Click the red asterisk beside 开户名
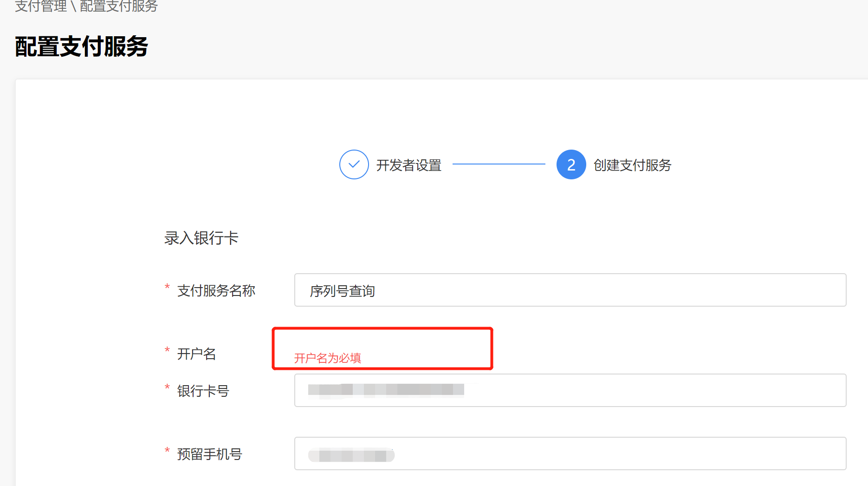 click(167, 350)
